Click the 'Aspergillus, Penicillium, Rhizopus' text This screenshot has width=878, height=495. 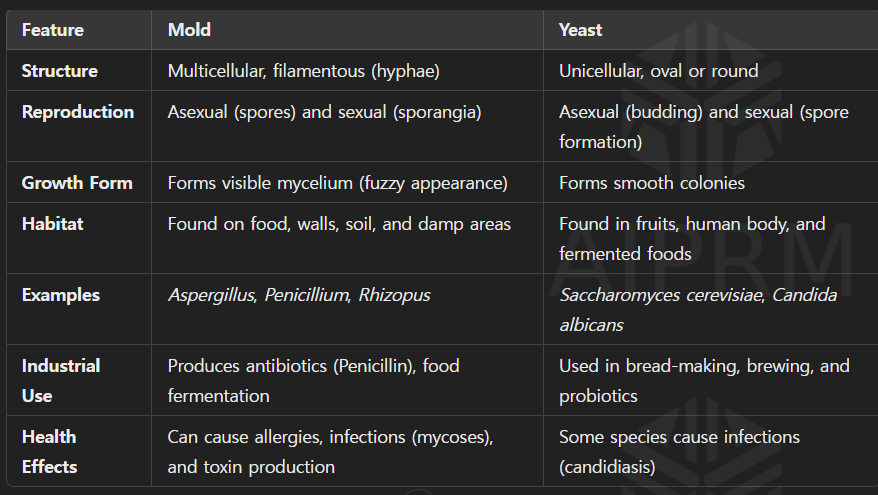(300, 295)
